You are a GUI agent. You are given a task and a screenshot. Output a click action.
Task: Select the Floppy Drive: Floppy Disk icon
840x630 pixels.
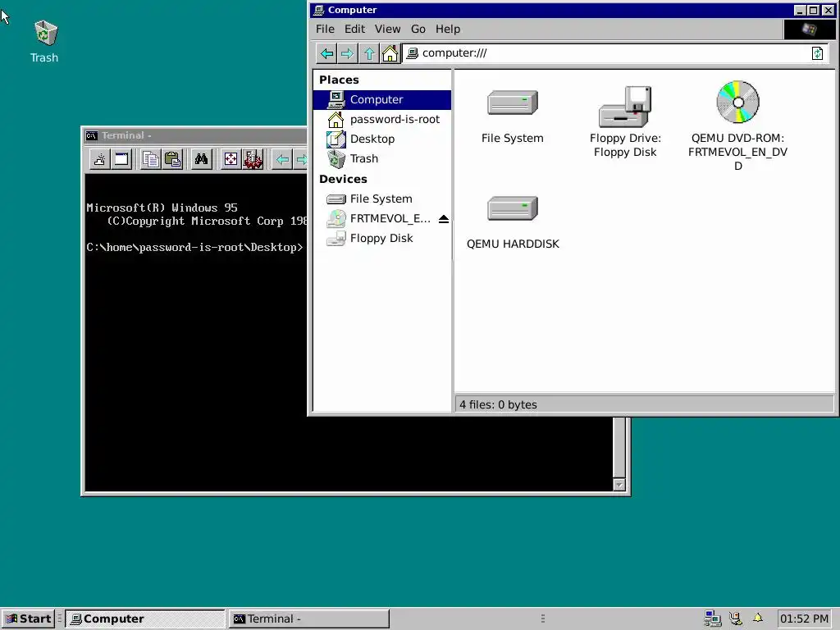coord(624,106)
